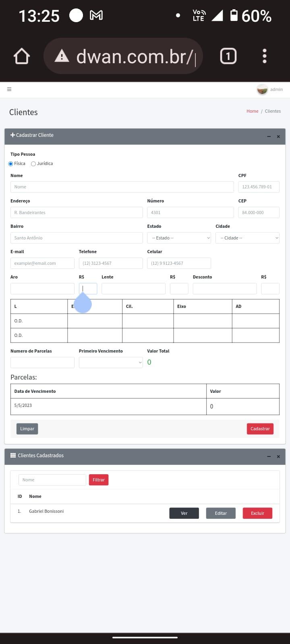
Task: Focus the Aro input field
Action: [x=42, y=289]
